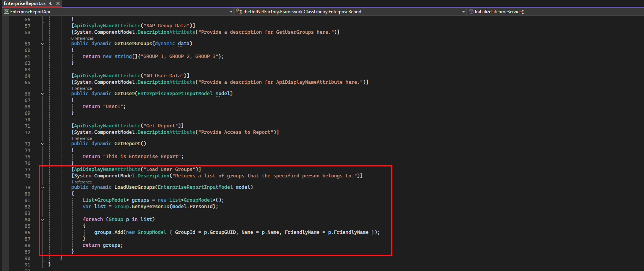Click line number 90 in the margin
This screenshot has height=271, width=644.
27,258
